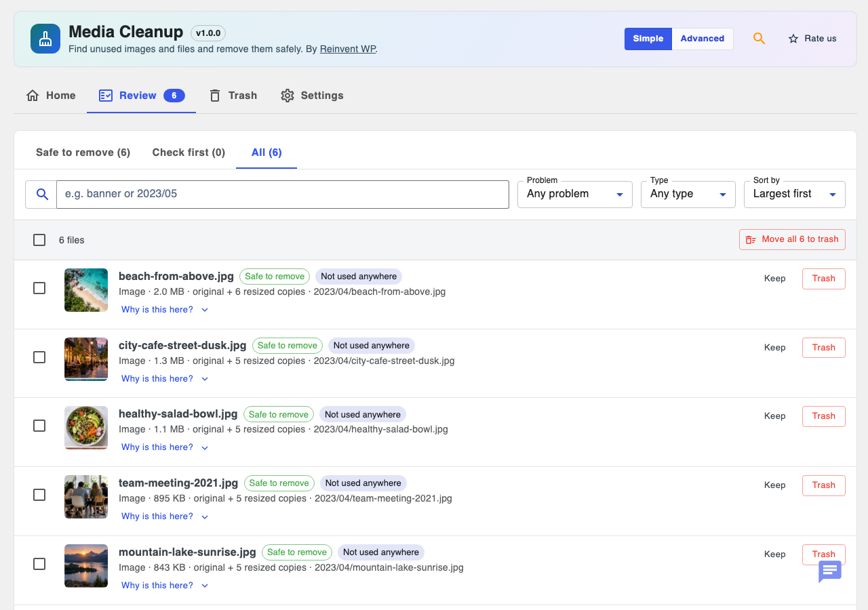Trash the healthy-salad-bowl.jpg file
The image size is (868, 610).
point(824,416)
